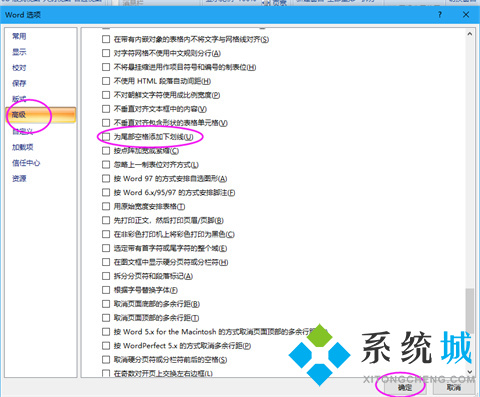Click the options list scrollbar down arrow
The width and height of the screenshot is (480, 397).
[x=469, y=371]
